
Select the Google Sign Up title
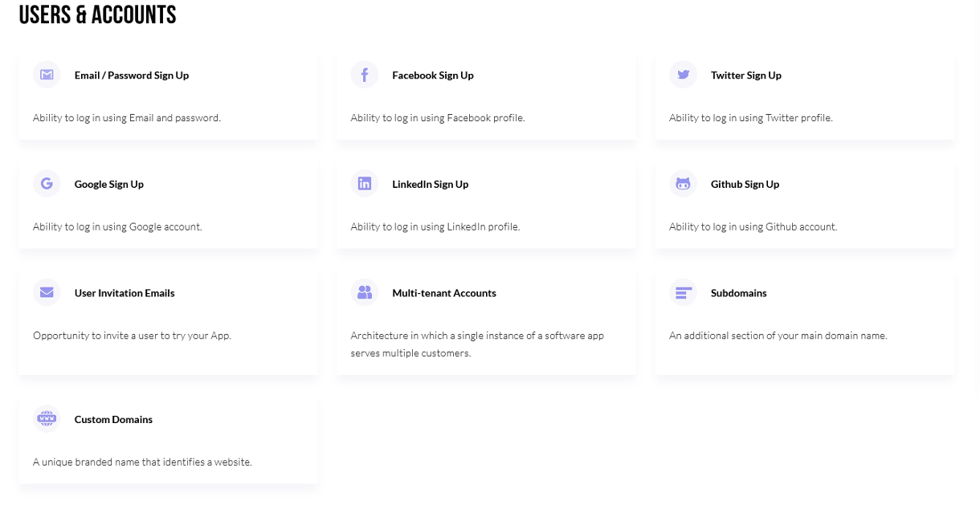click(109, 185)
